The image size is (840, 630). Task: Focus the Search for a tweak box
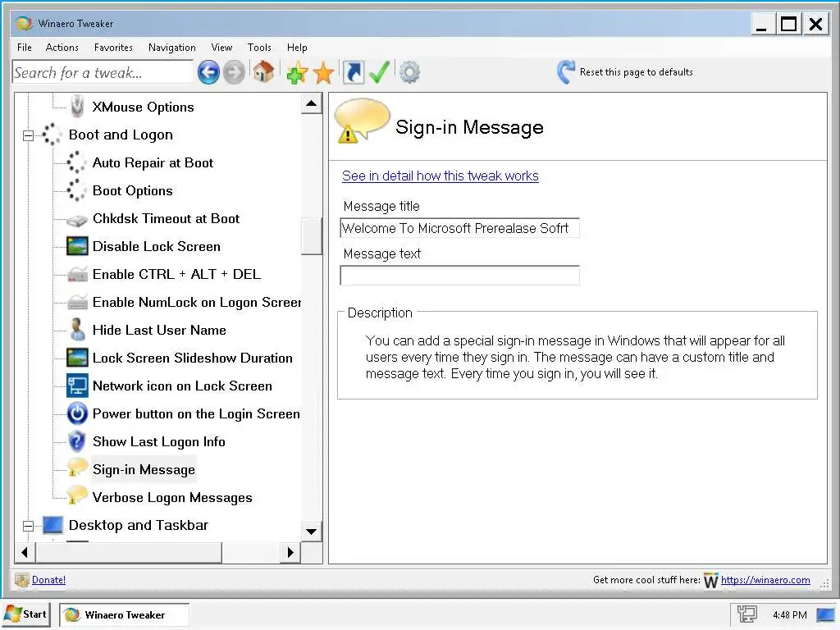pyautogui.click(x=103, y=72)
